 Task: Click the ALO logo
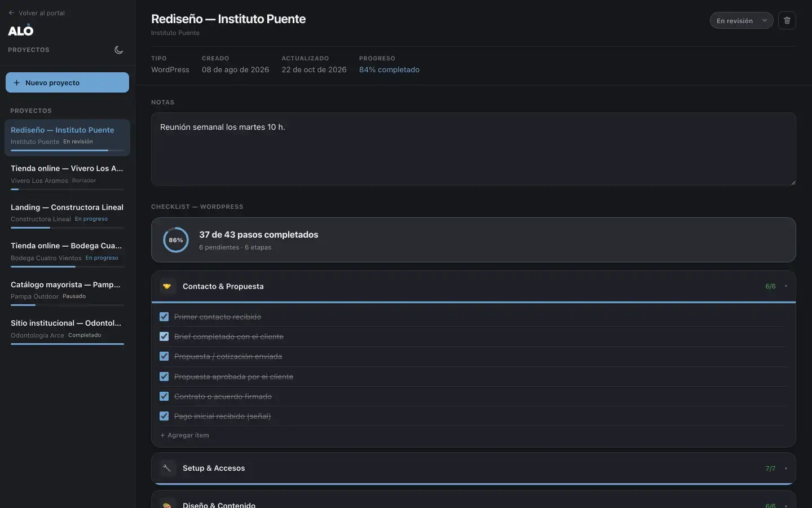click(21, 30)
